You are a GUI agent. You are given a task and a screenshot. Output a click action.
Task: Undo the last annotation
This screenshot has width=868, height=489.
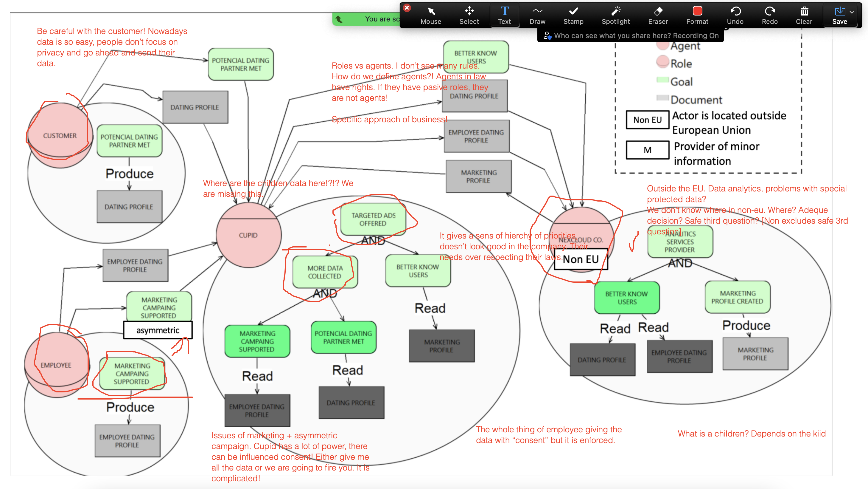point(735,15)
